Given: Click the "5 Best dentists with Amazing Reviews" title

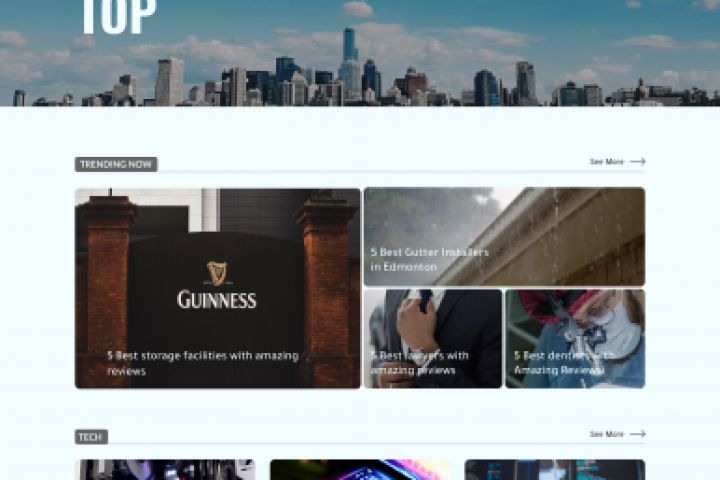Looking at the screenshot, I should click(x=564, y=362).
